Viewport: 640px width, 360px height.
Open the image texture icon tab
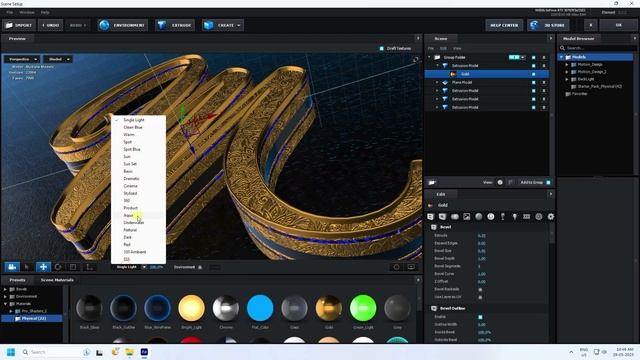(x=467, y=217)
